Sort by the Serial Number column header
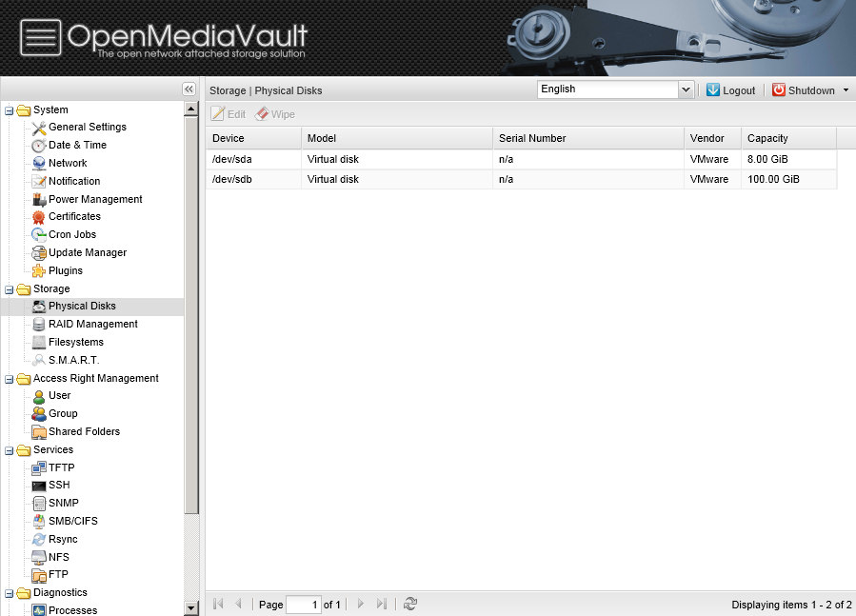Screen dimensions: 856x616 588,138
